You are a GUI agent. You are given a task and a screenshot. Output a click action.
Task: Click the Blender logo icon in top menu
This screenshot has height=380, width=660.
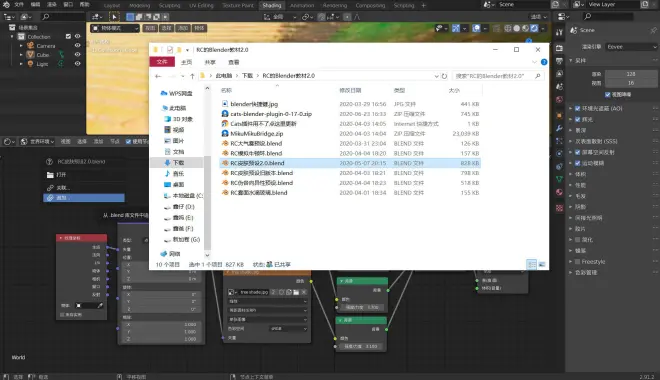[6, 5]
